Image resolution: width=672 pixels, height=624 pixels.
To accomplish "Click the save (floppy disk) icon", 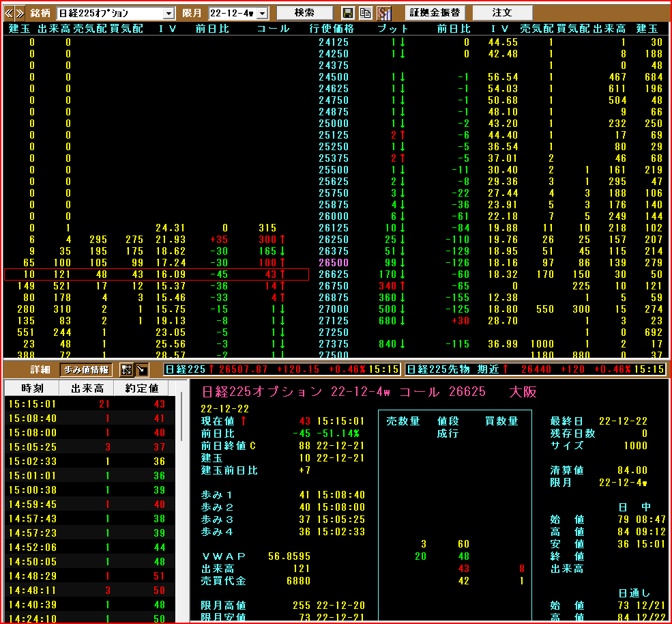I will tap(348, 13).
